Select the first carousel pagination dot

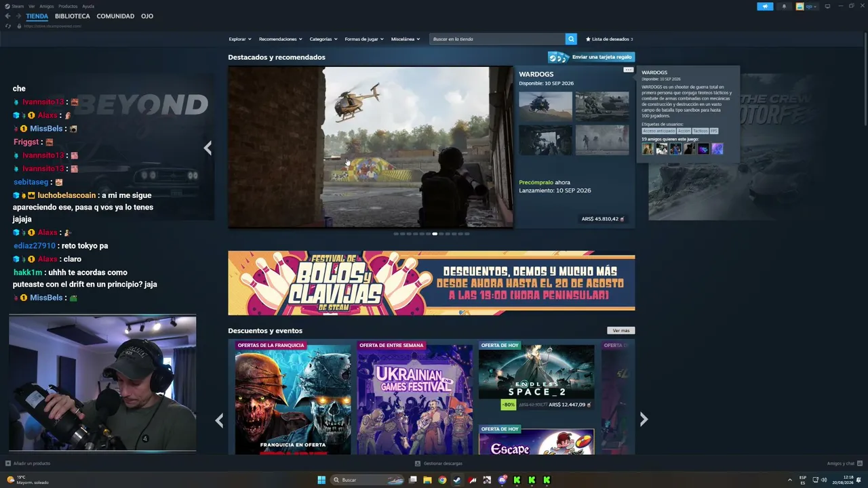pos(395,234)
